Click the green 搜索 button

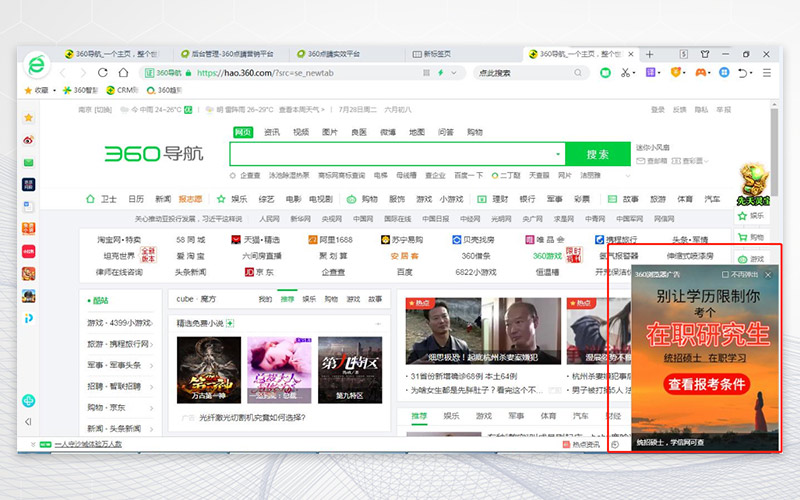tap(597, 154)
